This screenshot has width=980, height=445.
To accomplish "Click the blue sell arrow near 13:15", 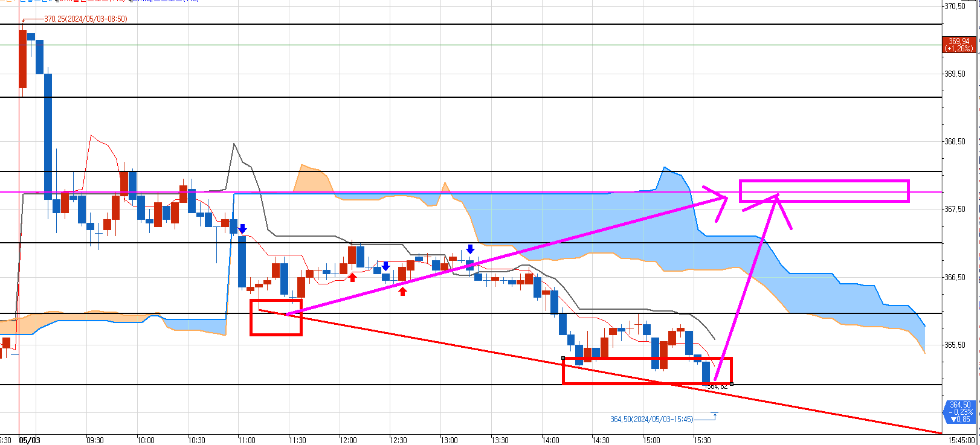I will [470, 249].
